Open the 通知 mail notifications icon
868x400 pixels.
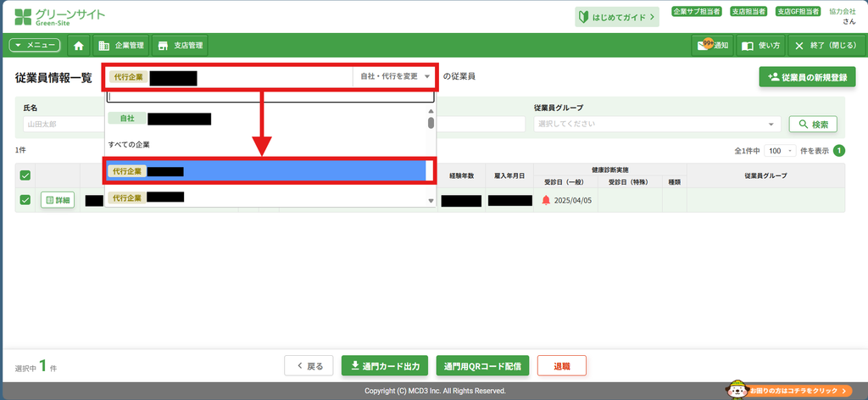[x=703, y=45]
